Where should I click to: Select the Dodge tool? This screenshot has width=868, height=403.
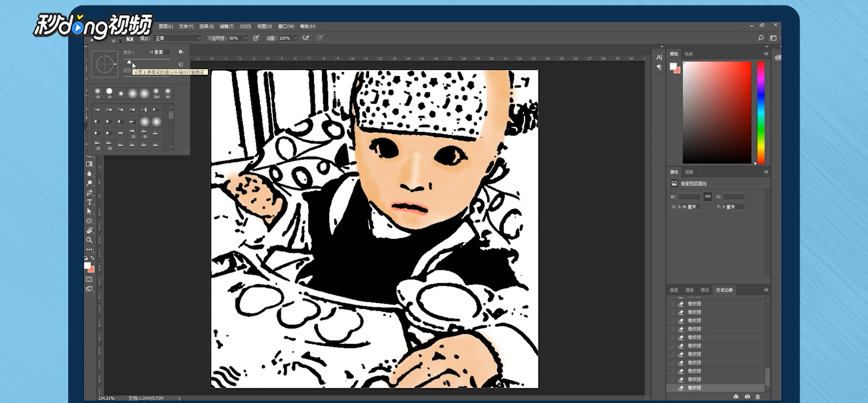tap(89, 183)
